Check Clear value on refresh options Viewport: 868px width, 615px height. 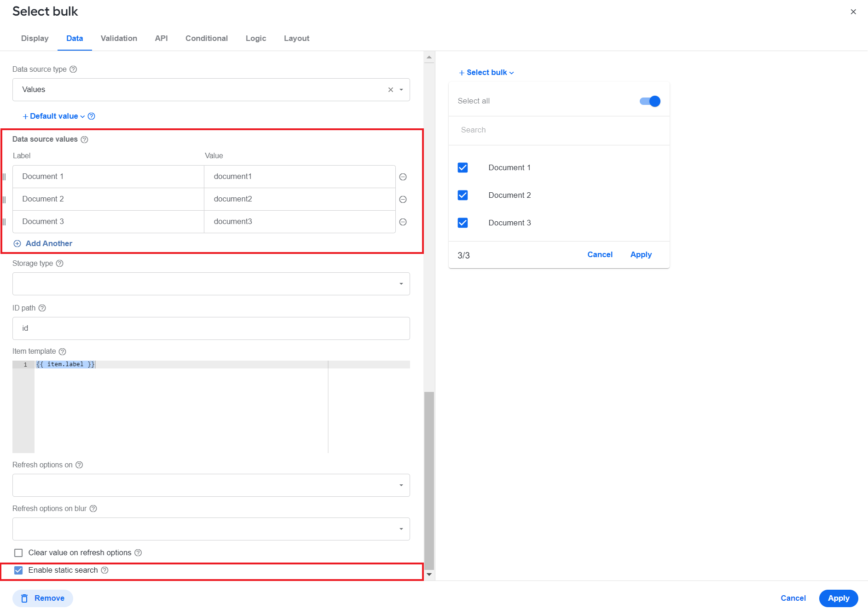pyautogui.click(x=18, y=553)
